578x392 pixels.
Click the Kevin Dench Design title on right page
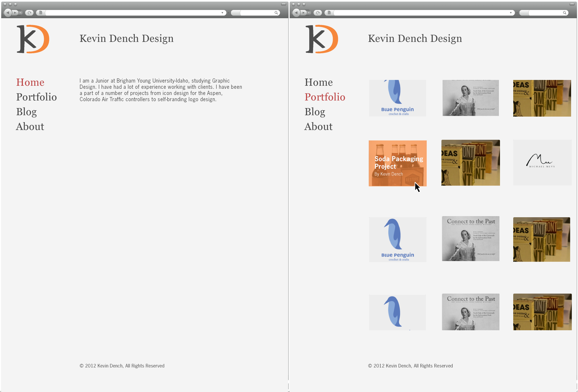click(415, 39)
